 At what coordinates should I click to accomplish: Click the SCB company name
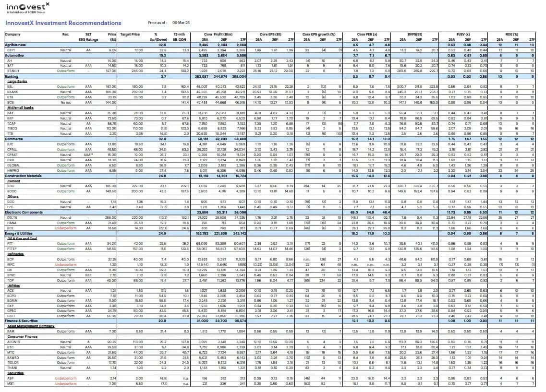point(10,102)
